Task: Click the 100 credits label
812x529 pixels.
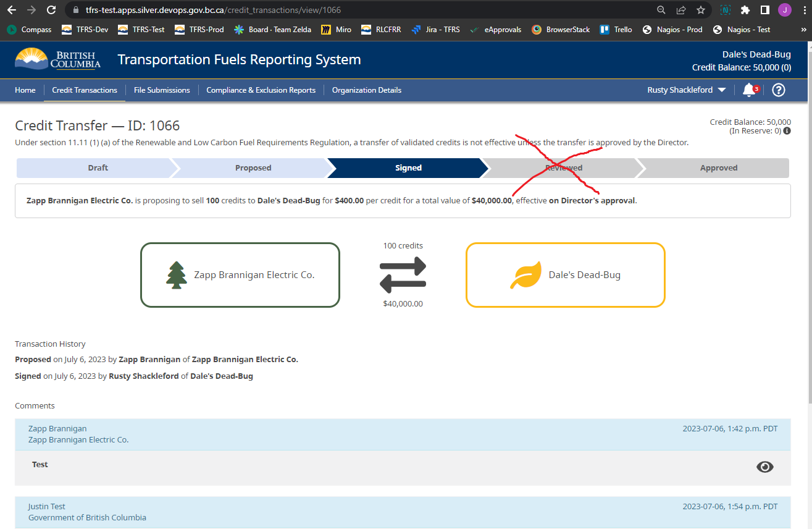Action: pyautogui.click(x=403, y=245)
